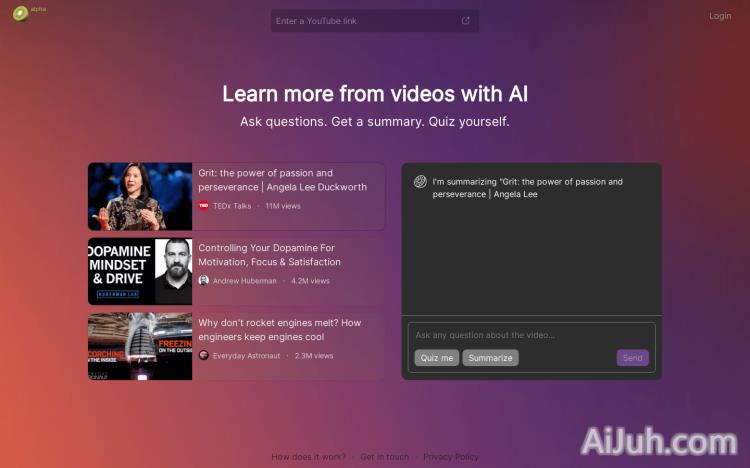Screen dimensions: 750x468
Task: Type in the 'Enter a YouTube link' field
Action: tap(365, 21)
